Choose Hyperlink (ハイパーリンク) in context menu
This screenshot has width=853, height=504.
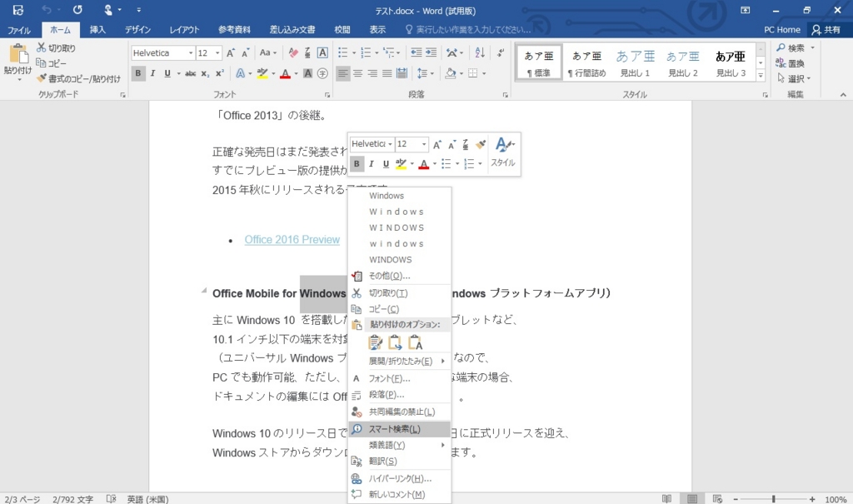(x=399, y=479)
